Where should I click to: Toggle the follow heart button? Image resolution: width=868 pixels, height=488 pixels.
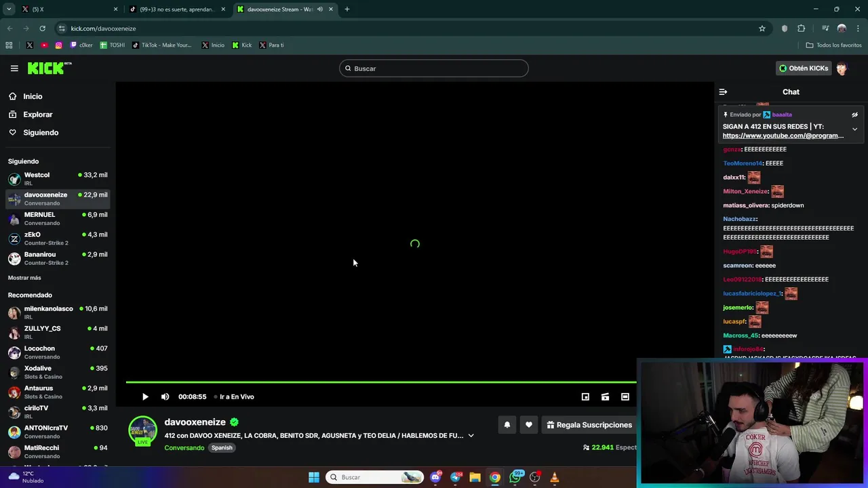click(529, 425)
